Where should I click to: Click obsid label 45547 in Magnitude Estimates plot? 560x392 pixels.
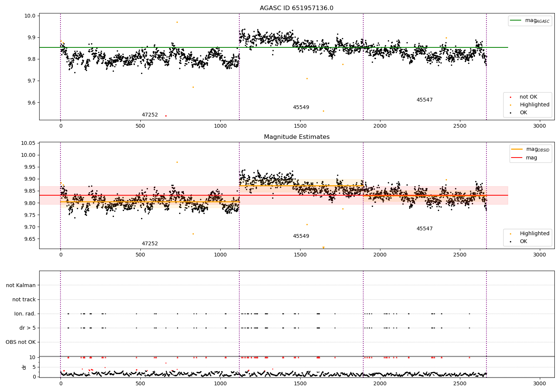[424, 229]
